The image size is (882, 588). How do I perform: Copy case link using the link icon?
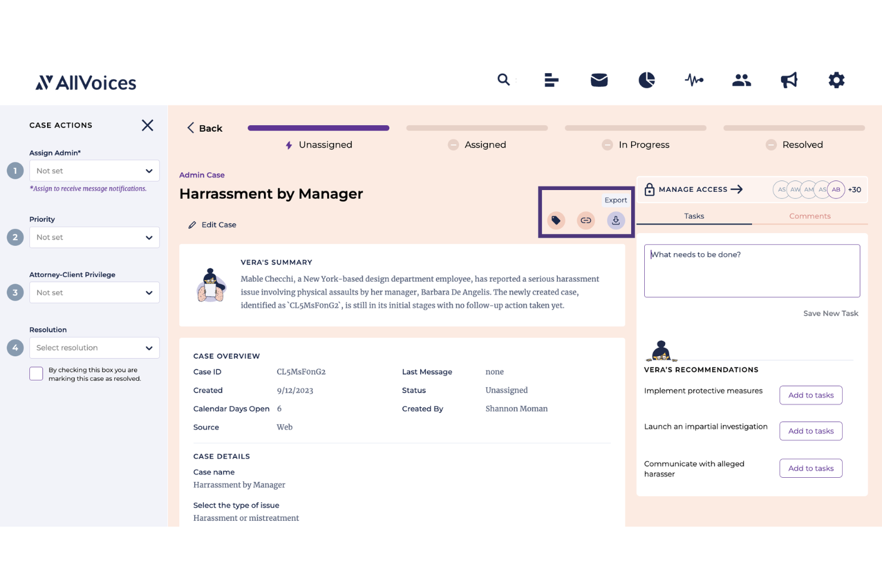(x=586, y=220)
